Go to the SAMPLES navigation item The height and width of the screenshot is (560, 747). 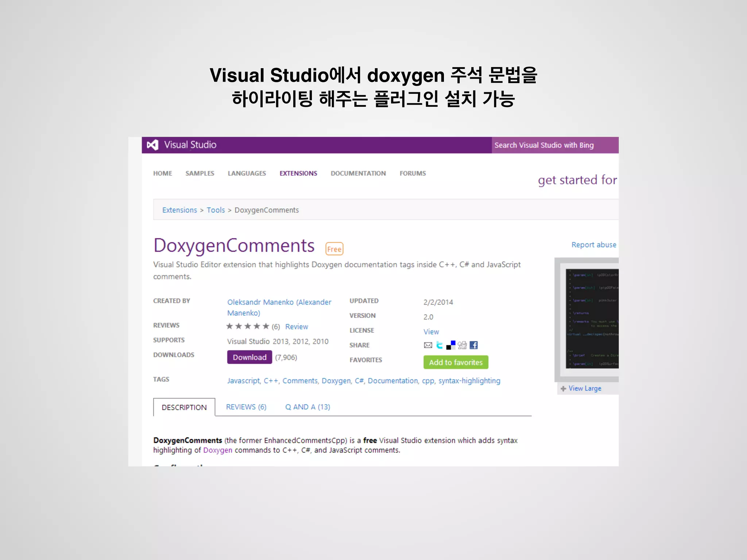pos(200,174)
